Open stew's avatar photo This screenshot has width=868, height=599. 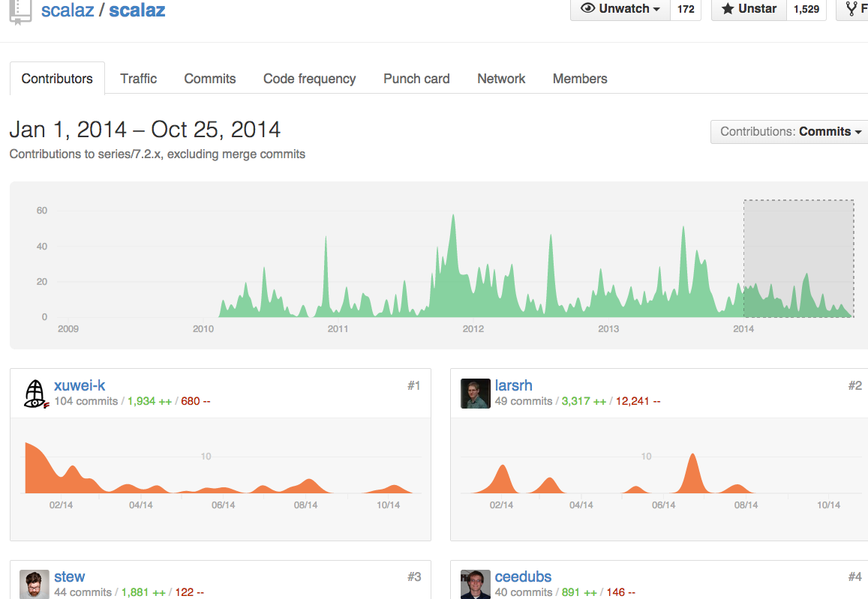(x=35, y=585)
